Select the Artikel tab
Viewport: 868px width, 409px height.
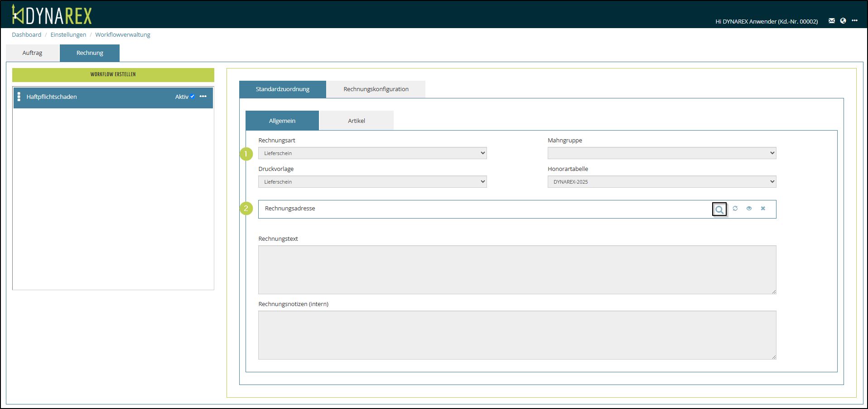pyautogui.click(x=356, y=121)
